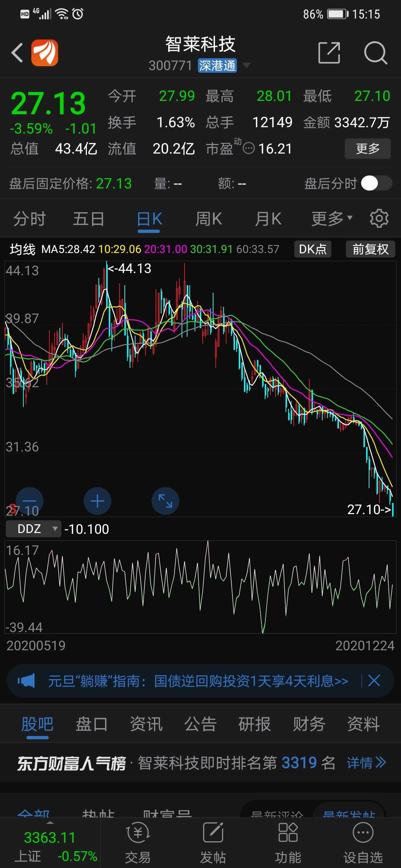Dismiss the banner with X icon
Viewport: 401px width, 868px height.
tap(374, 681)
